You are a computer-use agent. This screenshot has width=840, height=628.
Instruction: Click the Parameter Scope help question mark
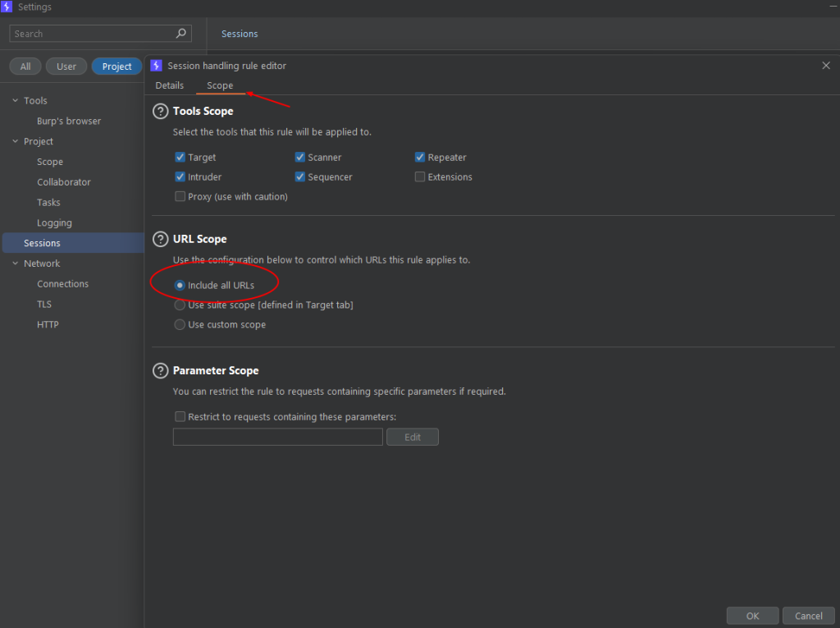(160, 370)
